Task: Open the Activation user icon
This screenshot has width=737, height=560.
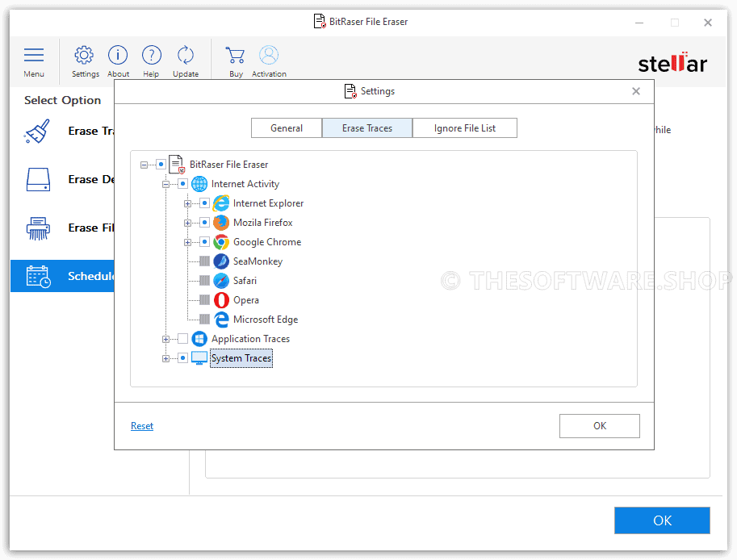Action: pyautogui.click(x=269, y=56)
